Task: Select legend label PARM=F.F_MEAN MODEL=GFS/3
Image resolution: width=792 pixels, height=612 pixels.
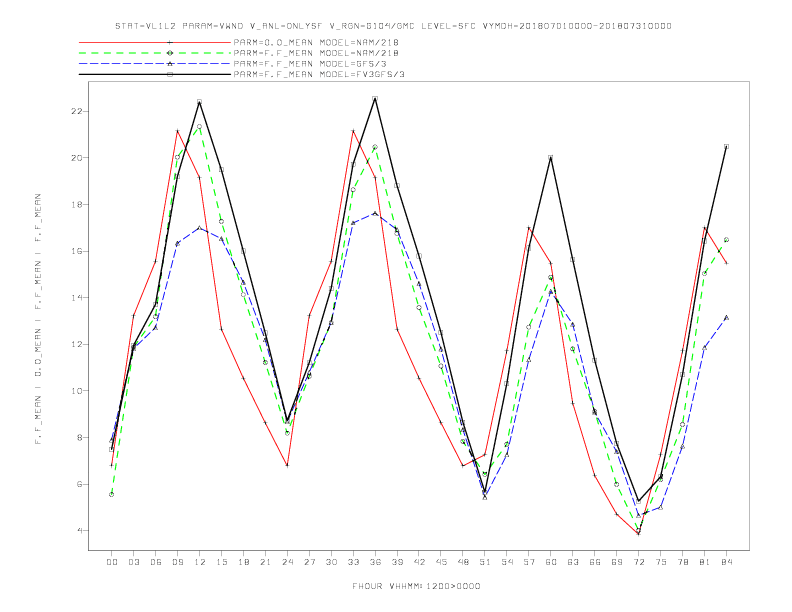Action: tap(310, 64)
